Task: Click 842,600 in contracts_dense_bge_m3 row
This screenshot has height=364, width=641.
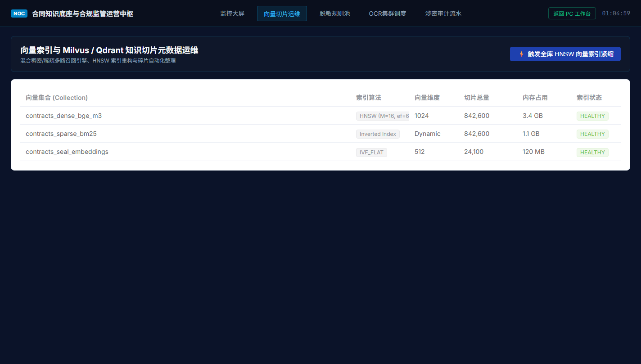Action: [x=477, y=116]
